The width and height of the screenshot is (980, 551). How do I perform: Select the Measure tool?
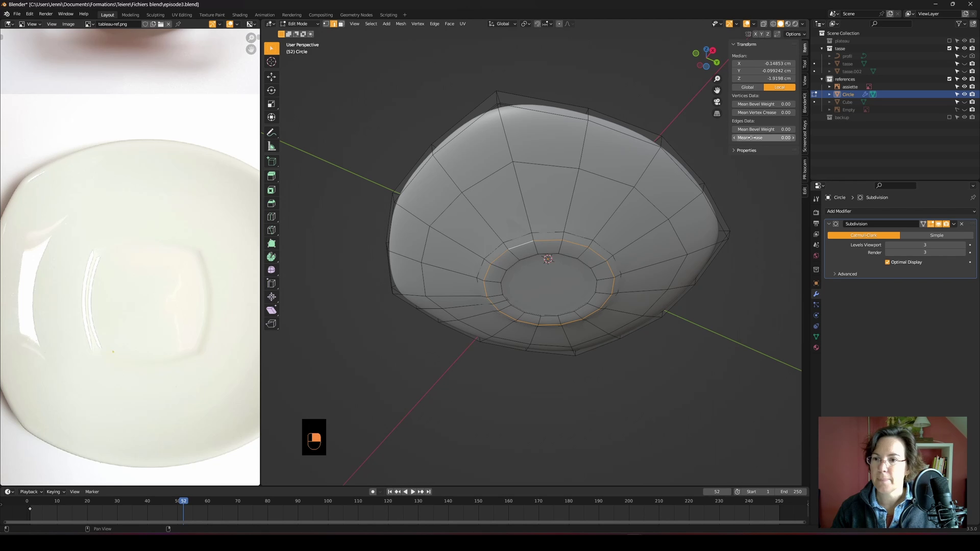(272, 146)
